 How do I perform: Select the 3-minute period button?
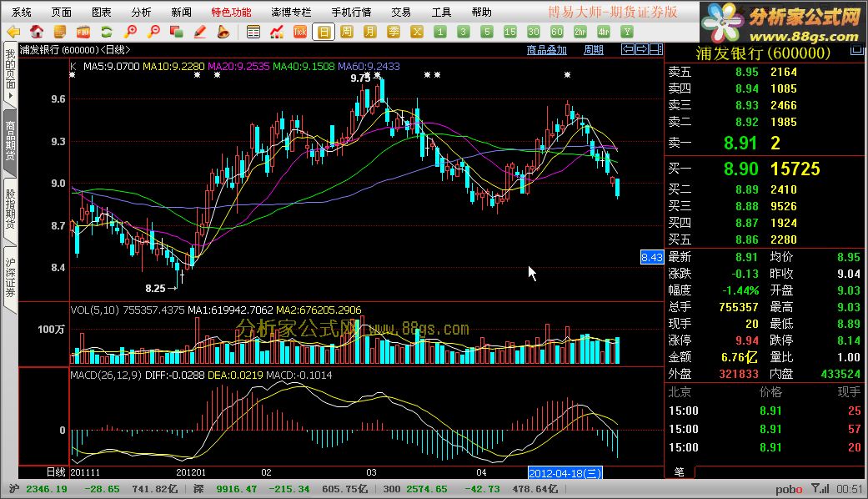[464, 32]
